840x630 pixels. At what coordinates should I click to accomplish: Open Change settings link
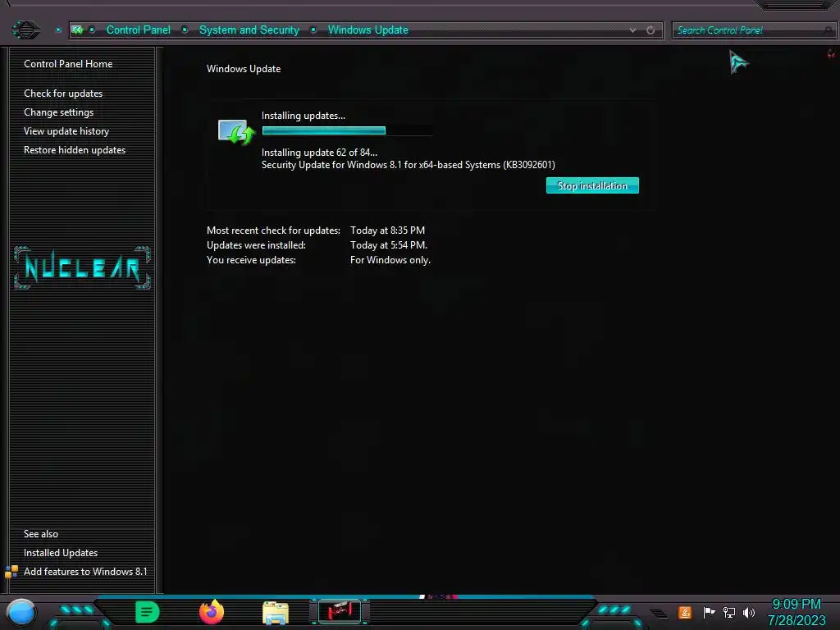pyautogui.click(x=58, y=112)
